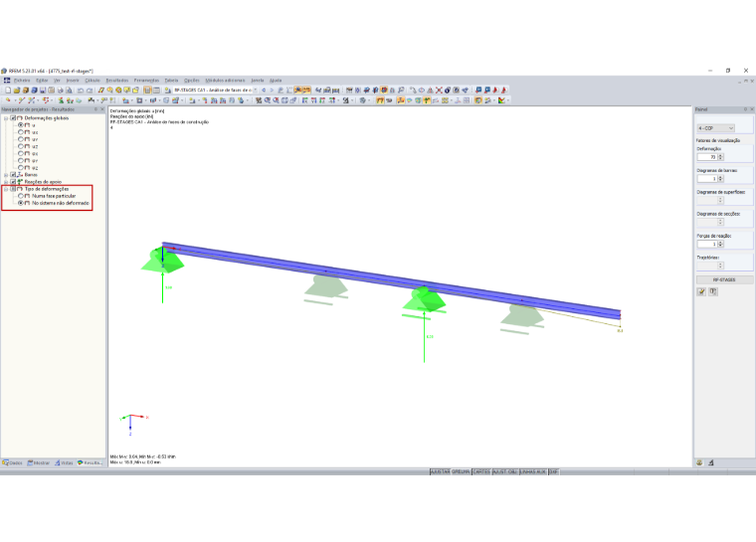Click the colored results diagram icon at the toolbar's end
Screen dimensions: 756x542
click(x=501, y=100)
